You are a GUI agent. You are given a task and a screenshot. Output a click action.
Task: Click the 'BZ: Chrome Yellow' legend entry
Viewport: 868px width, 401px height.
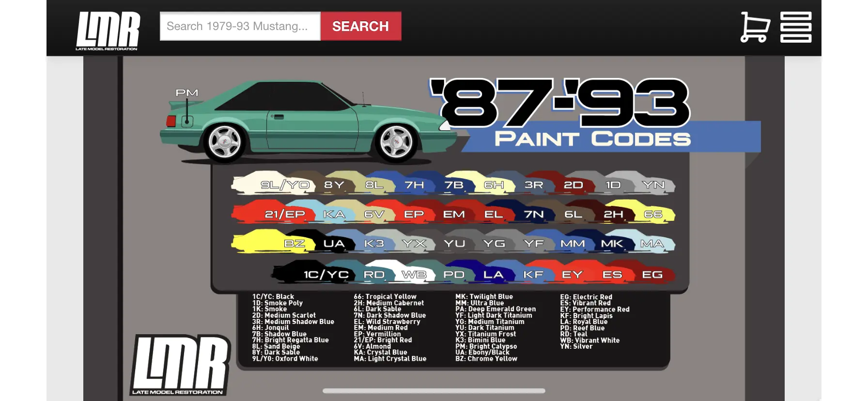point(486,359)
